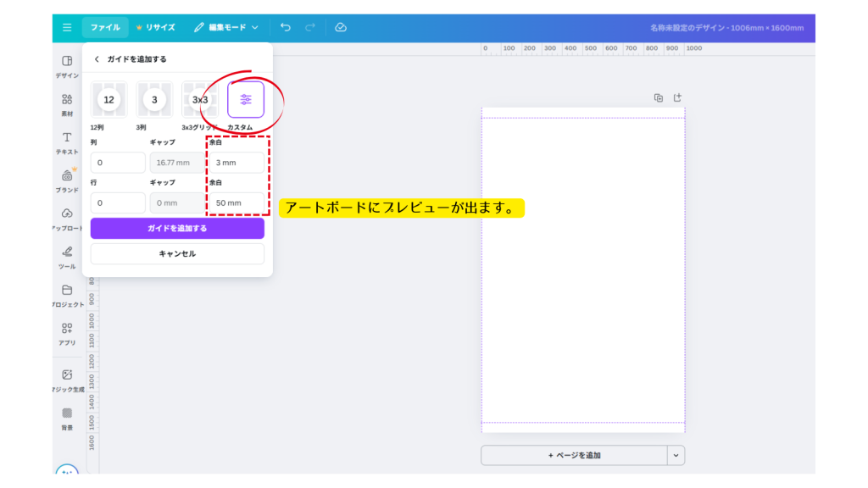Select the 3列 guide preset
The width and height of the screenshot is (868, 488).
coord(154,100)
